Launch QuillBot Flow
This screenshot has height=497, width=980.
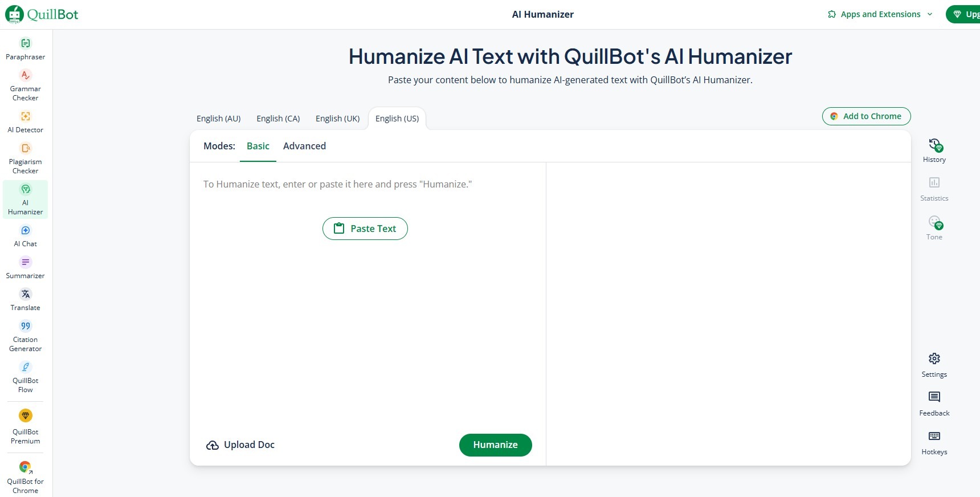pyautogui.click(x=25, y=377)
